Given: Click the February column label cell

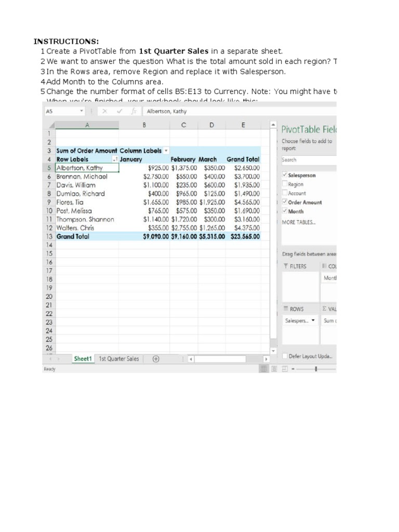Looking at the screenshot, I should click(x=183, y=159).
